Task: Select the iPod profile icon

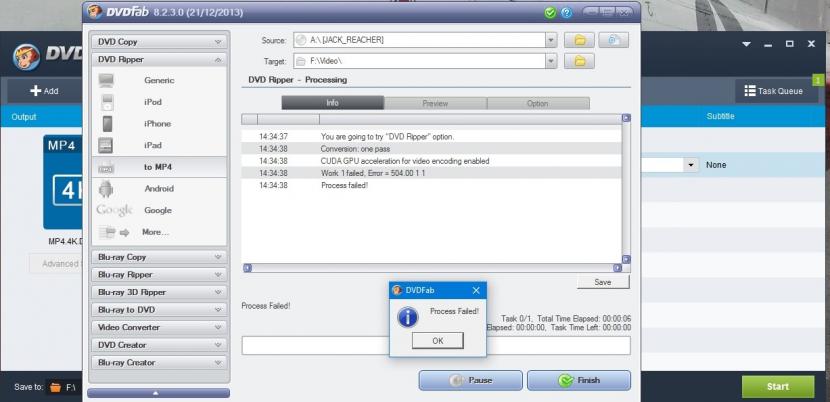Action: 107,102
